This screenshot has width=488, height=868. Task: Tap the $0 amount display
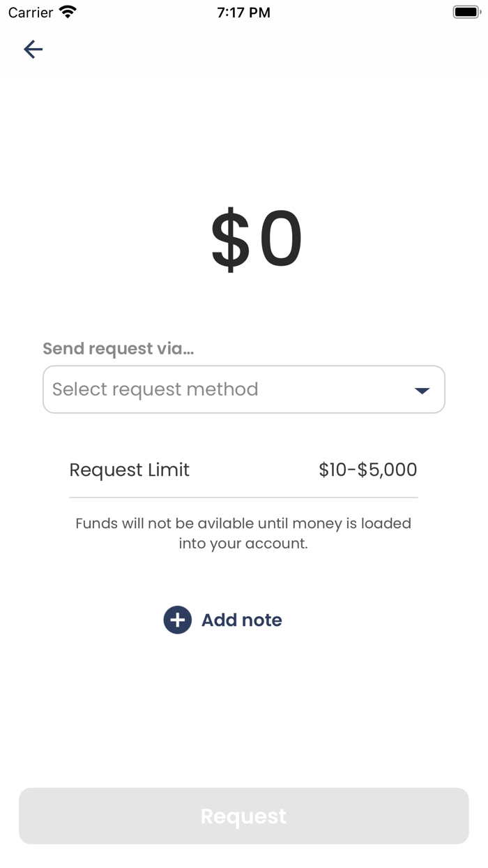[256, 237]
